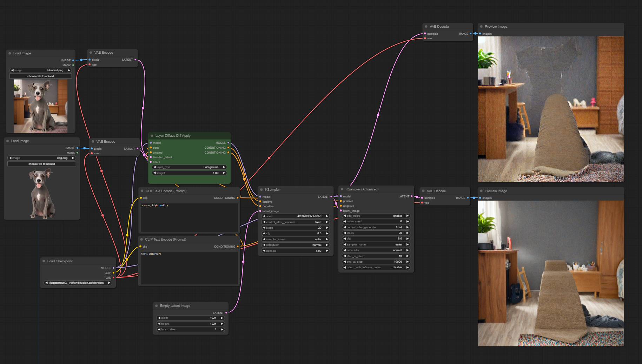642x364 pixels.
Task: Click 'choose file to upload' under blended.png
Action: [41, 76]
